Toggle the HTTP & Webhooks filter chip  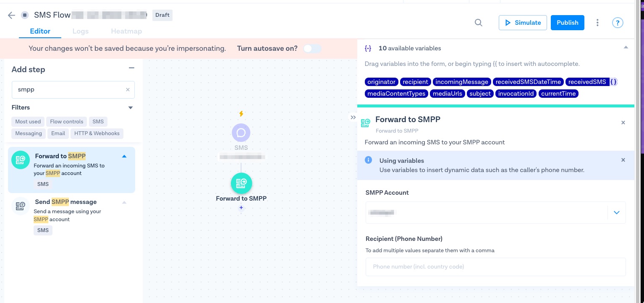click(x=97, y=133)
